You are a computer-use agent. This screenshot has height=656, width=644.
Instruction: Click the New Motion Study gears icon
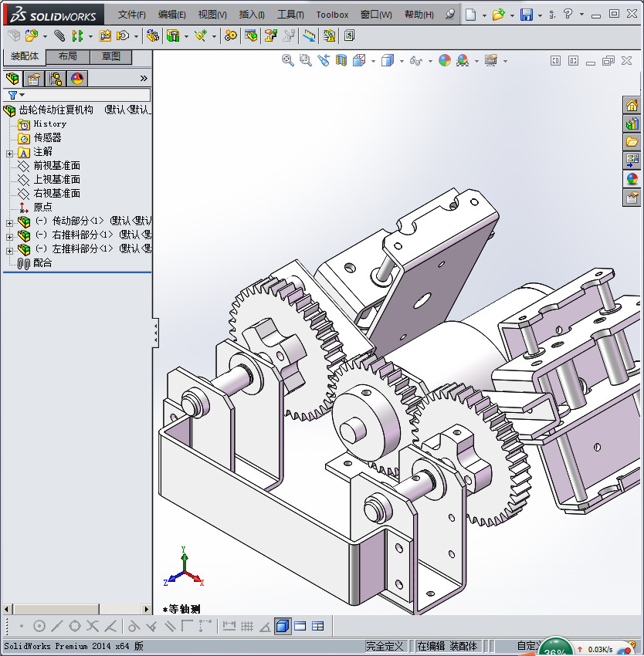pyautogui.click(x=230, y=36)
